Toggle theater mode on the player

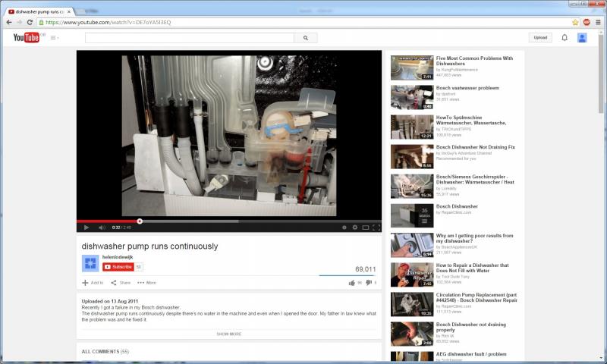366,227
